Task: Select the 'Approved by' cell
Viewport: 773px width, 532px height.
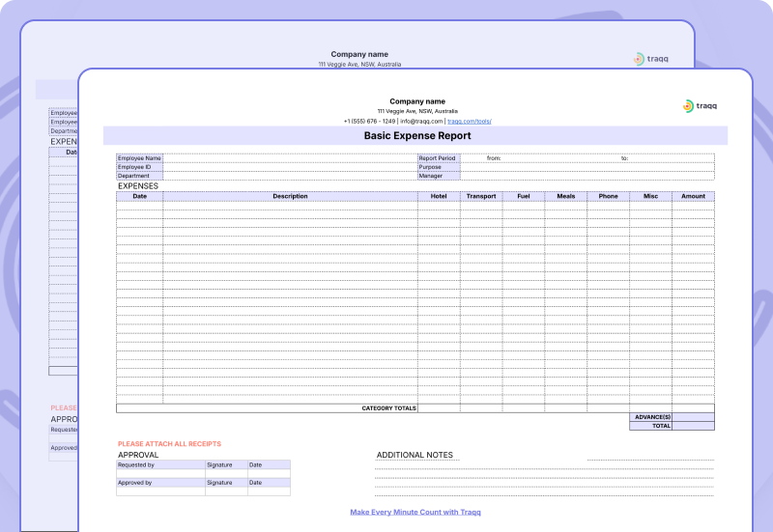Action: click(x=160, y=483)
